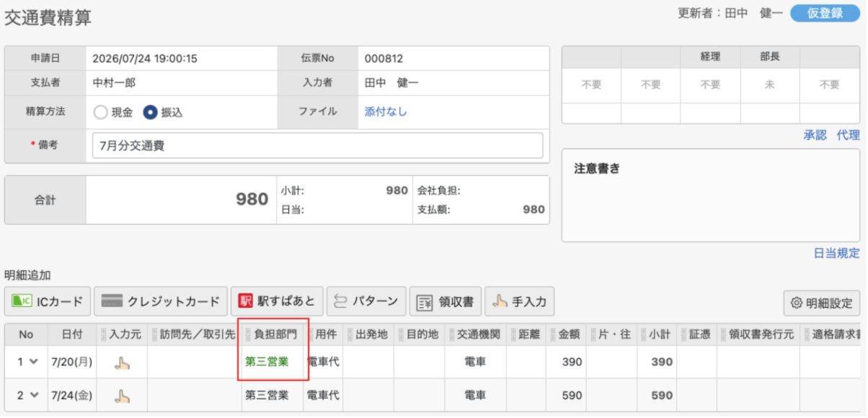Open 添付なし file link
This screenshot has width=868, height=418.
coord(386,112)
